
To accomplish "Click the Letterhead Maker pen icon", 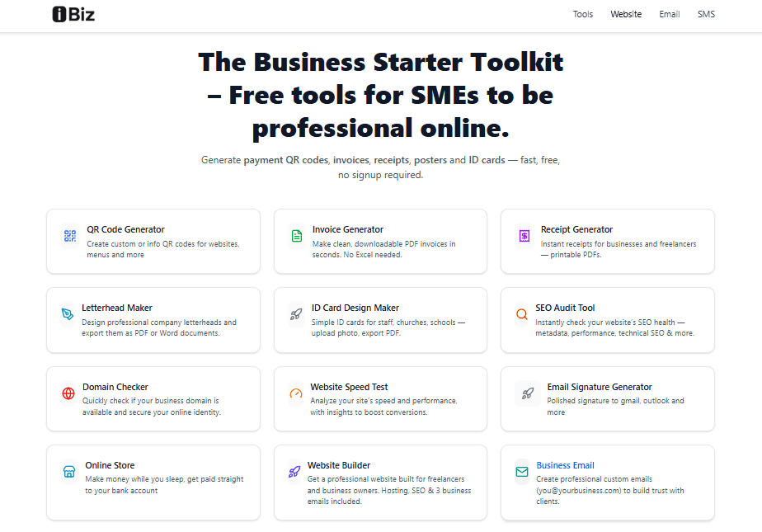I will pos(68,314).
